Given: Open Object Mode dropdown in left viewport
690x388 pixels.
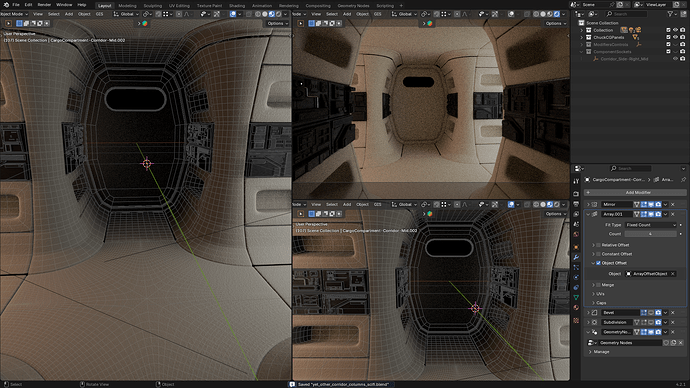Looking at the screenshot, I should coord(14,14).
